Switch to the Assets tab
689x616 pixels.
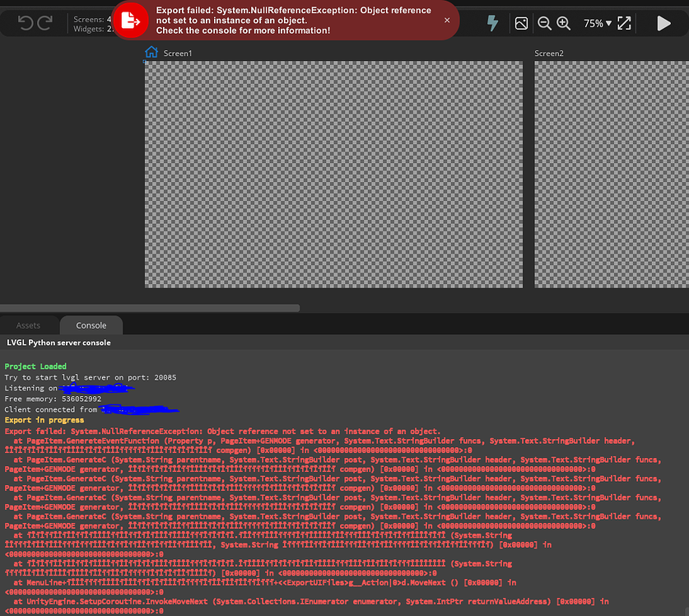click(29, 324)
